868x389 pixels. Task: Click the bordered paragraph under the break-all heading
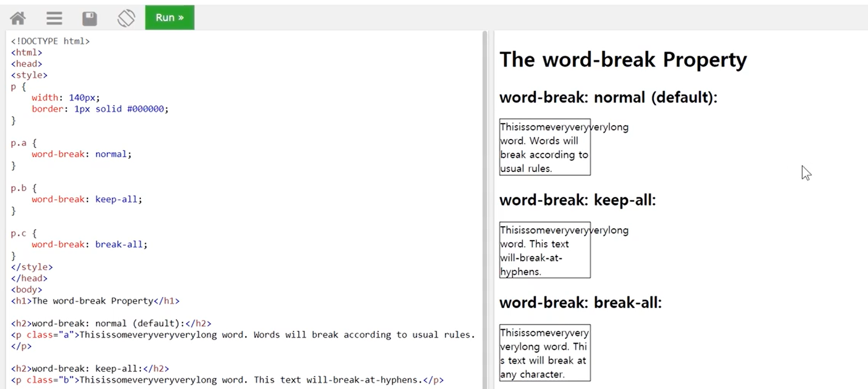tap(545, 353)
